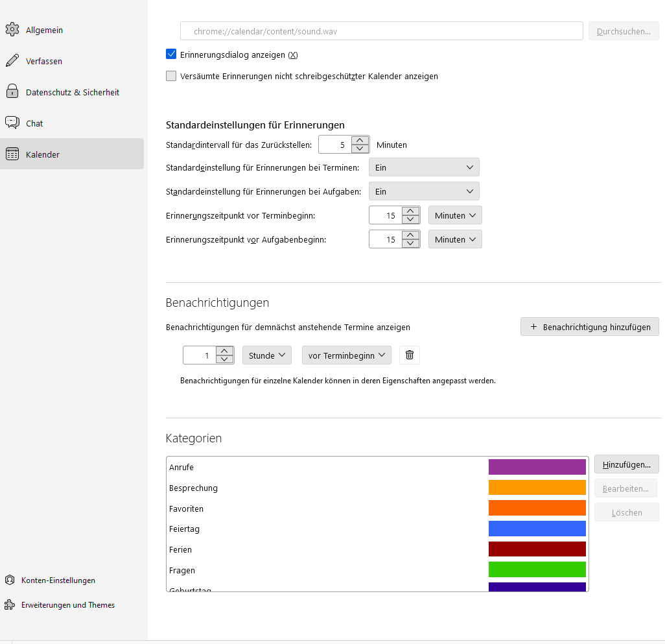
Task: Click the Konten-Einstellungen icon
Action: coord(10,580)
